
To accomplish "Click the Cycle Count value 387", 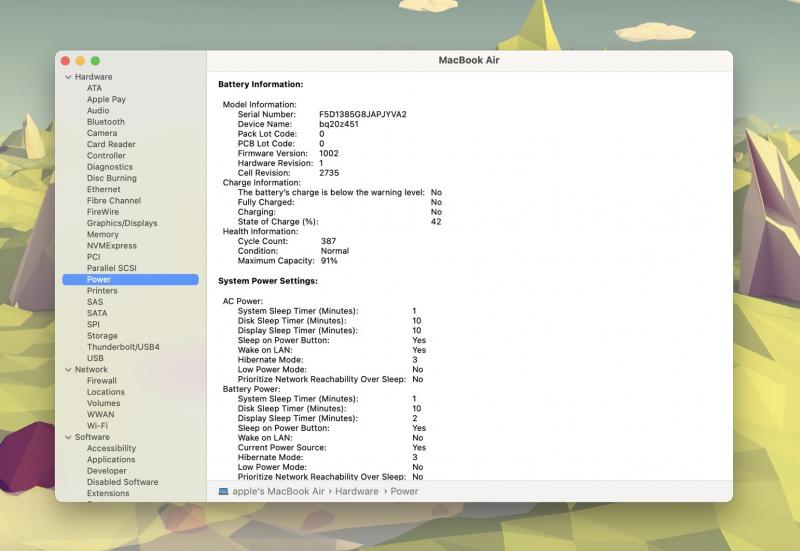I will pyautogui.click(x=329, y=241).
